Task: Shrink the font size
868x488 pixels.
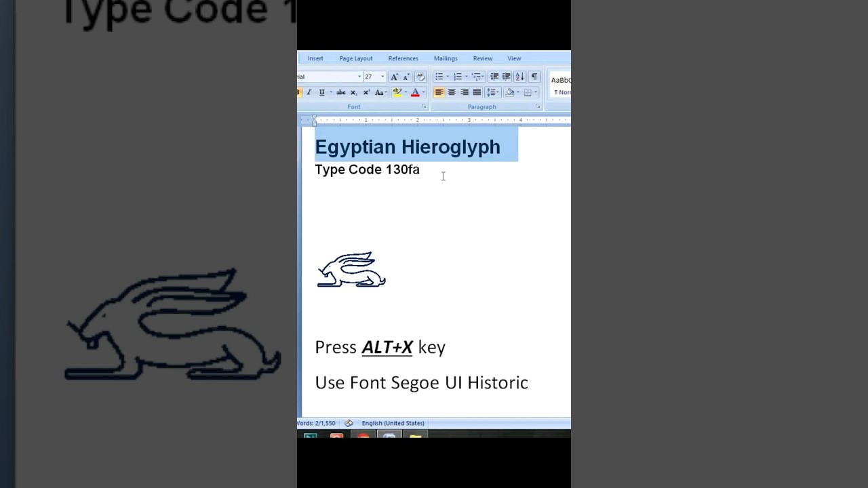Action: coord(406,77)
